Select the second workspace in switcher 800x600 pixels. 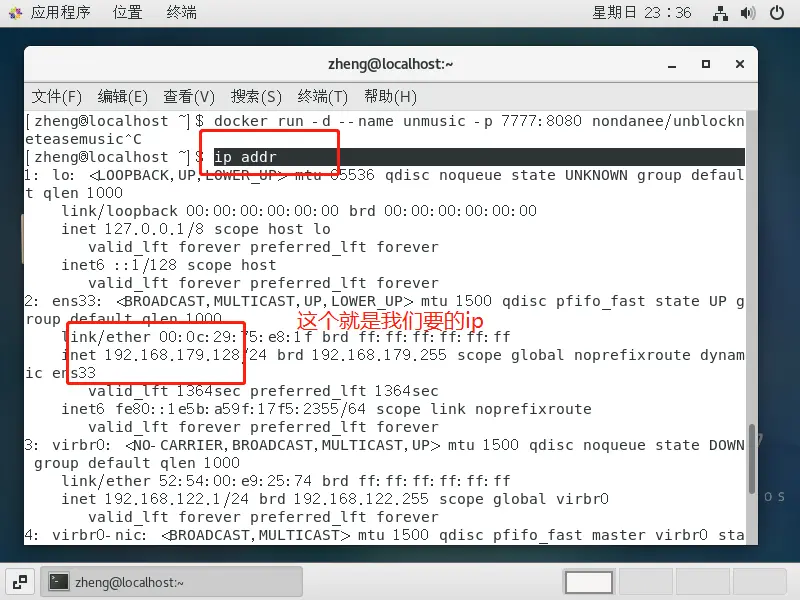tap(646, 582)
